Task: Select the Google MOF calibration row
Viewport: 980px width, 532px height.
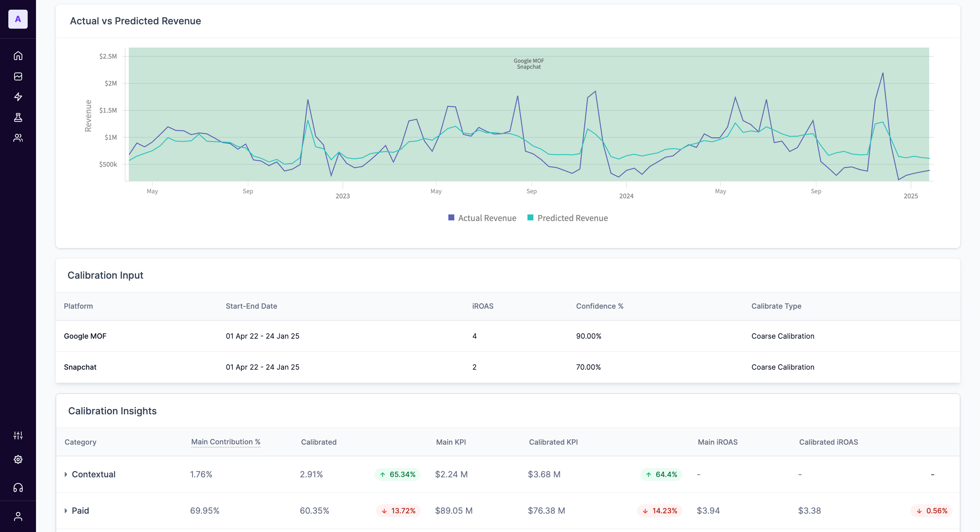Action: point(85,336)
